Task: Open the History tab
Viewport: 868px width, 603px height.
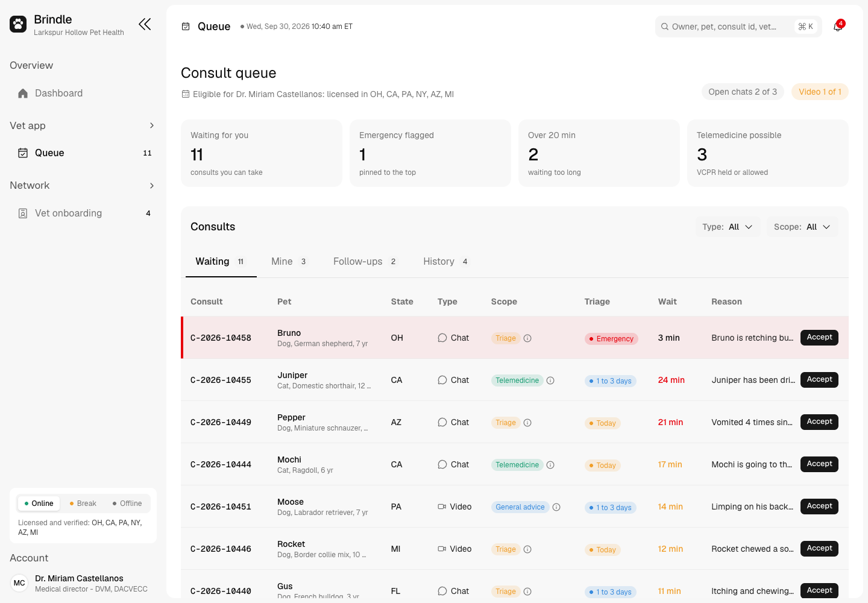Action: (x=446, y=262)
